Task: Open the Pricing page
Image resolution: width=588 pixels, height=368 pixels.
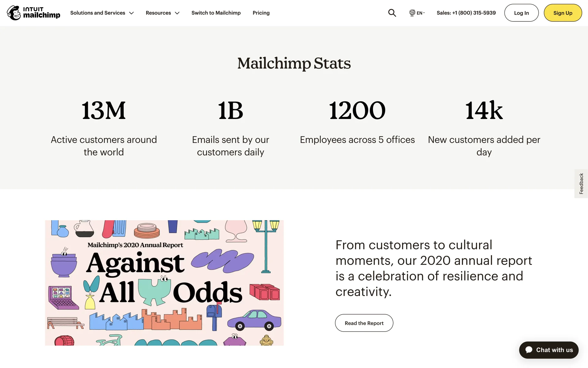Action: pyautogui.click(x=261, y=13)
